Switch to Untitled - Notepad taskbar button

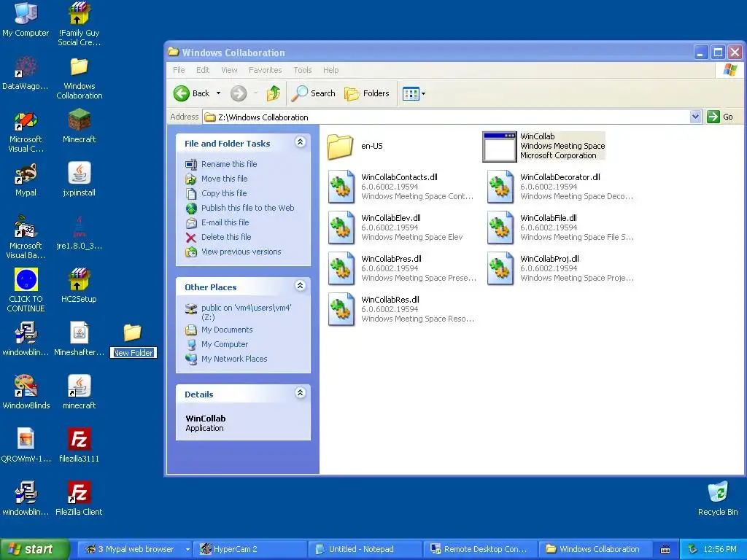tap(366, 549)
